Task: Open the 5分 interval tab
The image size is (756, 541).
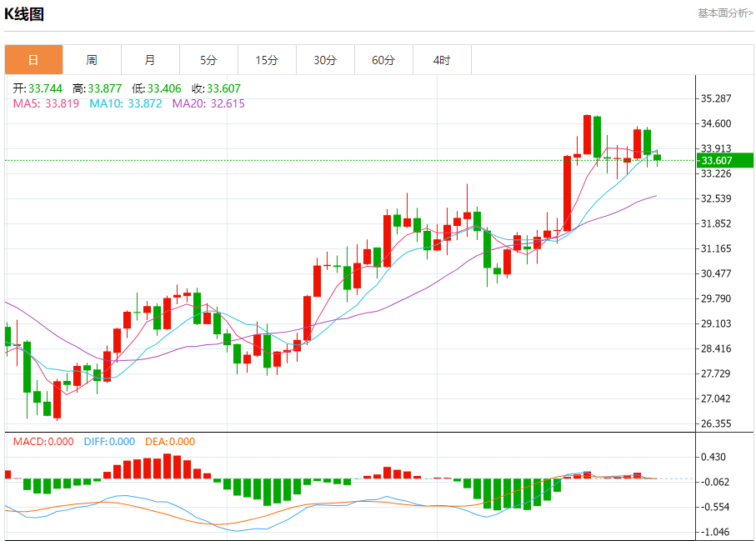Action: 208,60
